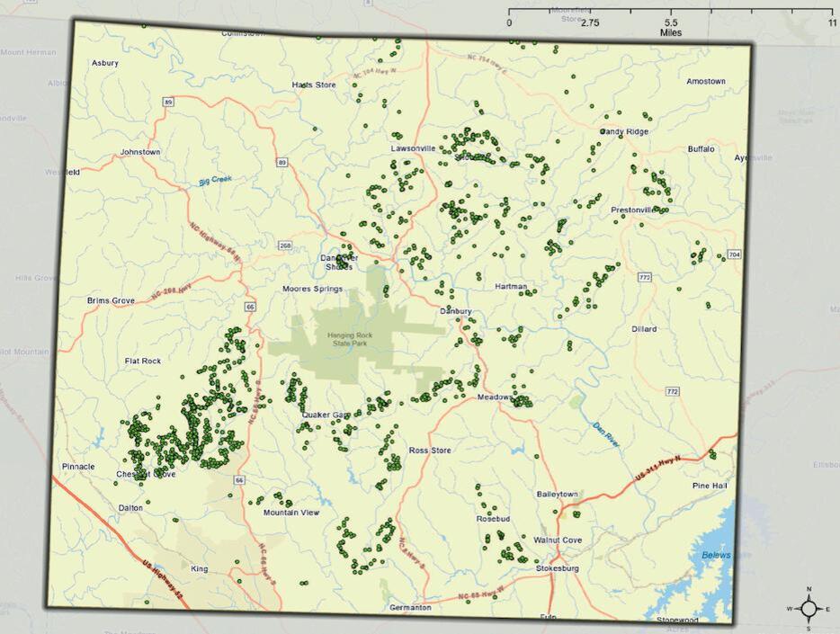Select the Danbury town label
The image size is (840, 634).
pyautogui.click(x=456, y=311)
